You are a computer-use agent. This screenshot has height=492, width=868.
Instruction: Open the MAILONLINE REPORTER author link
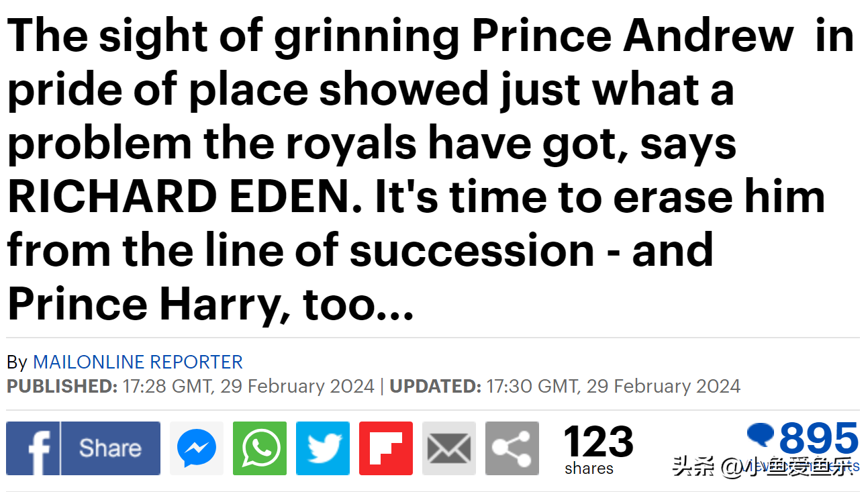click(x=138, y=362)
